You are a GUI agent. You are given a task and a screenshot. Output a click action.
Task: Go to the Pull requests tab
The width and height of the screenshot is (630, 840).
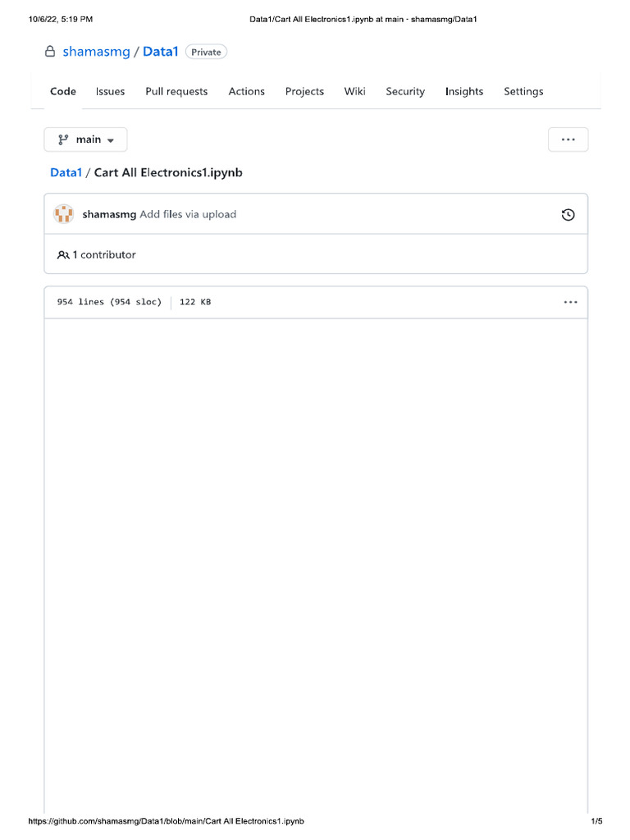(x=176, y=92)
